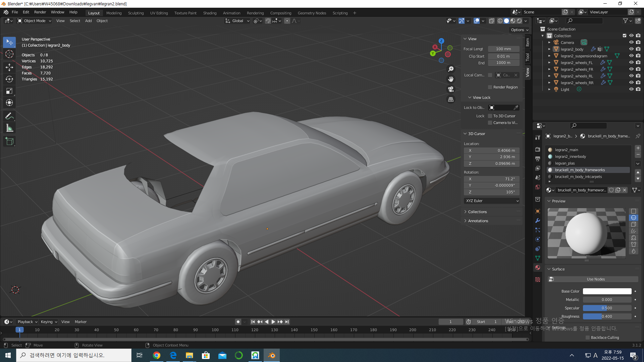This screenshot has height=362, width=644.
Task: Open the XYZ Euler rotation mode dropdown
Action: (x=492, y=201)
